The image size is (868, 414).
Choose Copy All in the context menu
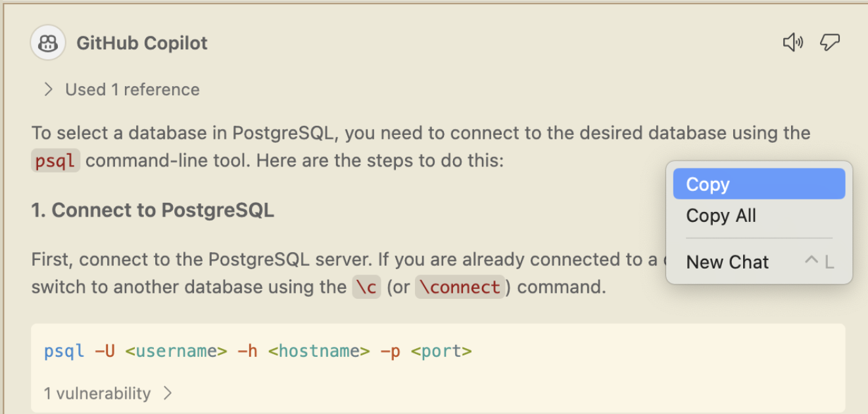point(721,216)
